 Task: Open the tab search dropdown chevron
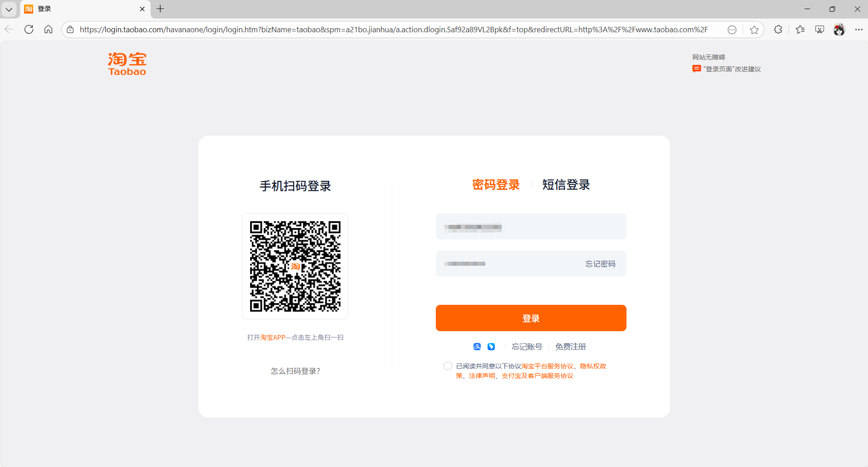(x=9, y=9)
